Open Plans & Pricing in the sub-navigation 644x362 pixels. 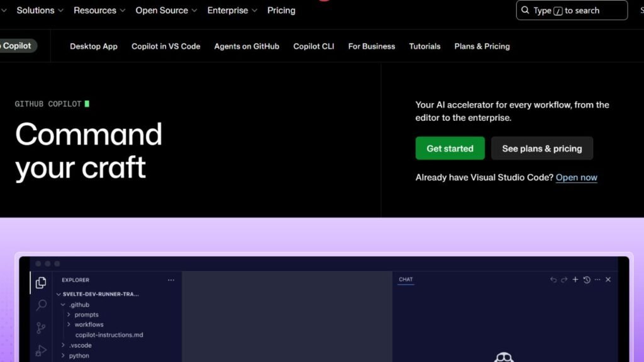(x=482, y=47)
